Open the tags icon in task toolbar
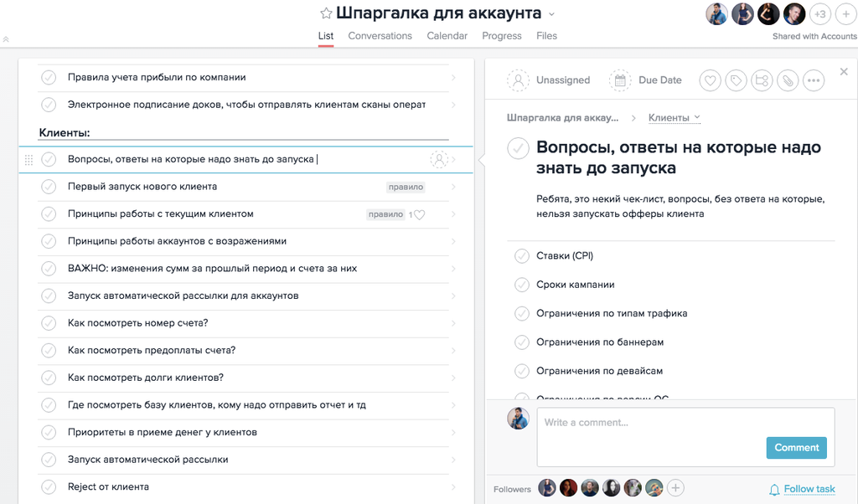This screenshot has width=858, height=504. (736, 80)
